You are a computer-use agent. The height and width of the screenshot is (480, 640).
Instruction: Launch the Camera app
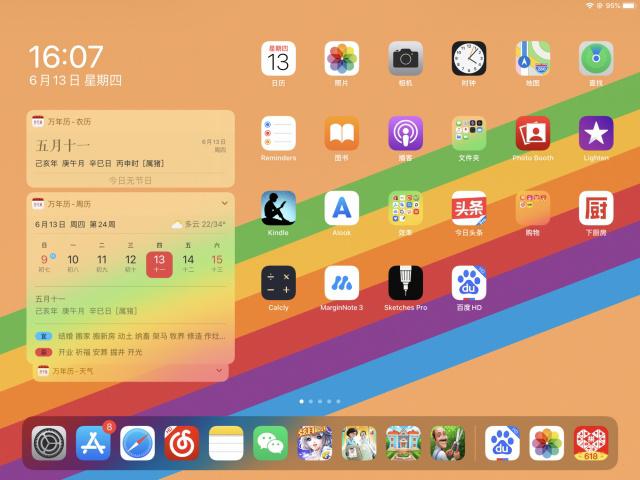(x=405, y=58)
